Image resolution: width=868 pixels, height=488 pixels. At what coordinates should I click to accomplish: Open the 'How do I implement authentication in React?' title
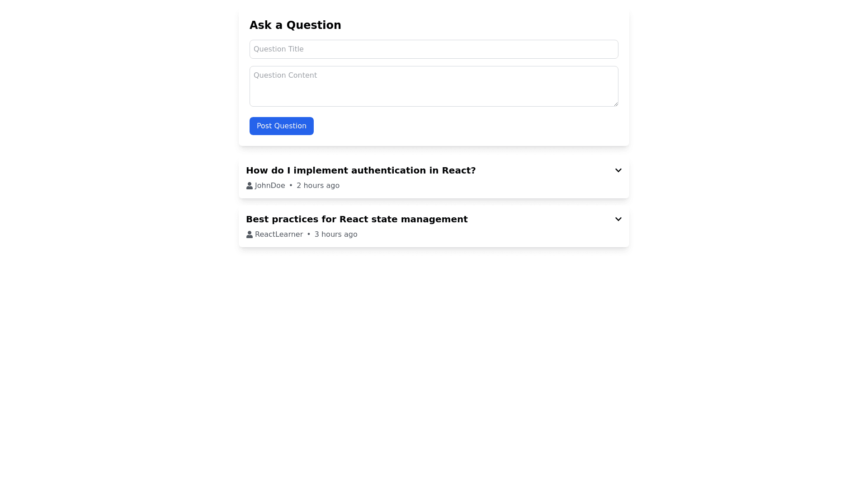coord(360,170)
